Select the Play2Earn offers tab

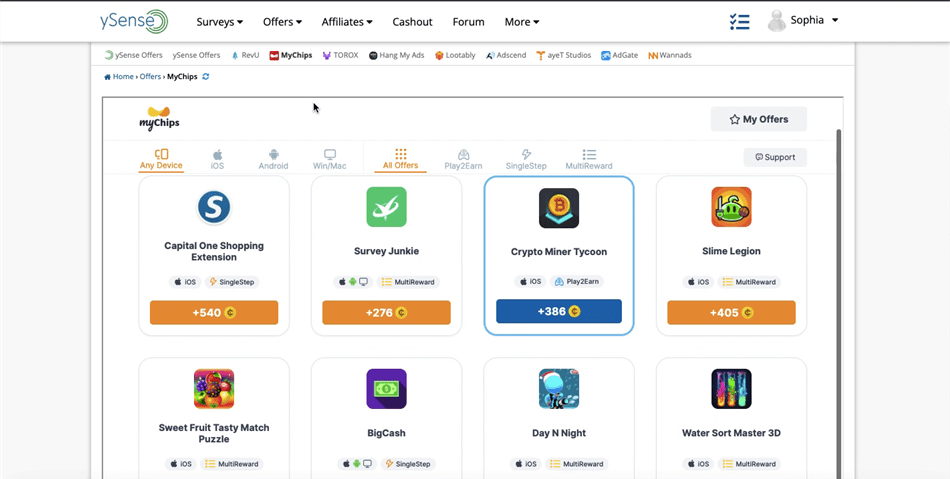(463, 159)
